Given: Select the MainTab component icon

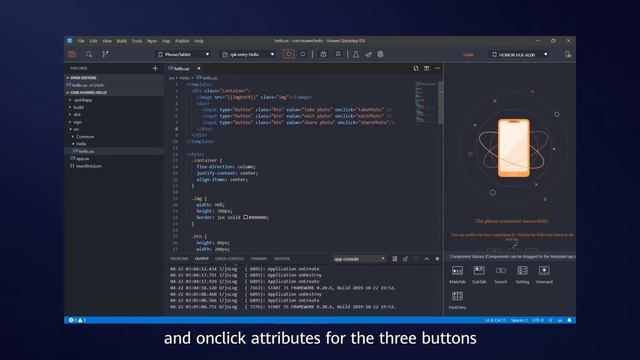Looking at the screenshot, I should (457, 271).
